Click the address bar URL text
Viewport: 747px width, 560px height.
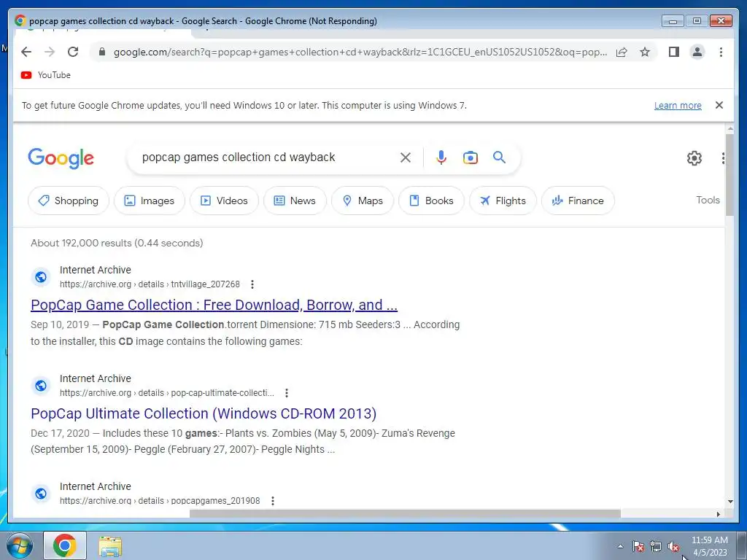point(360,52)
